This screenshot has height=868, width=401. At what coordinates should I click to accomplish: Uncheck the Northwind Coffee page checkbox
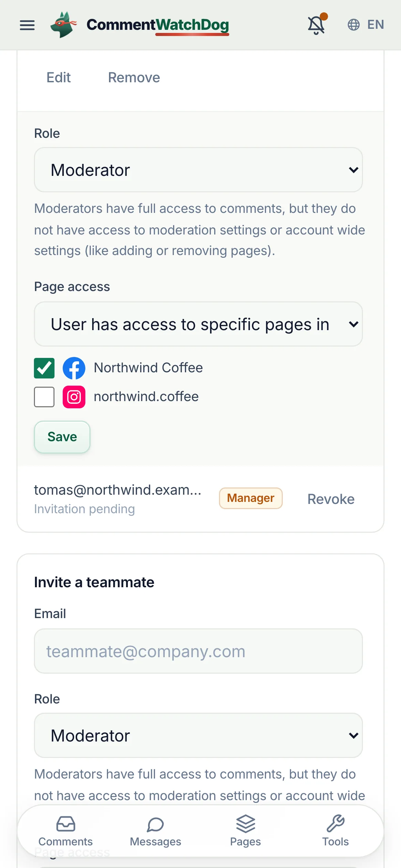(44, 368)
